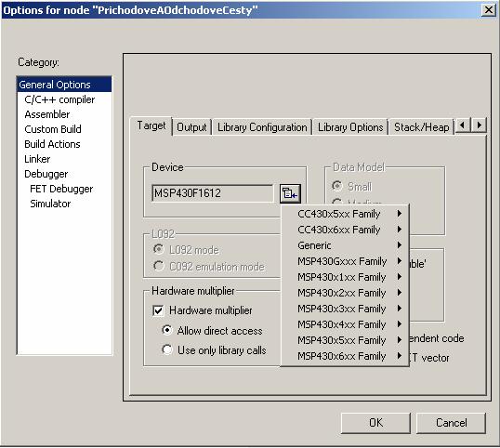Open the device selection list button

[x=290, y=193]
